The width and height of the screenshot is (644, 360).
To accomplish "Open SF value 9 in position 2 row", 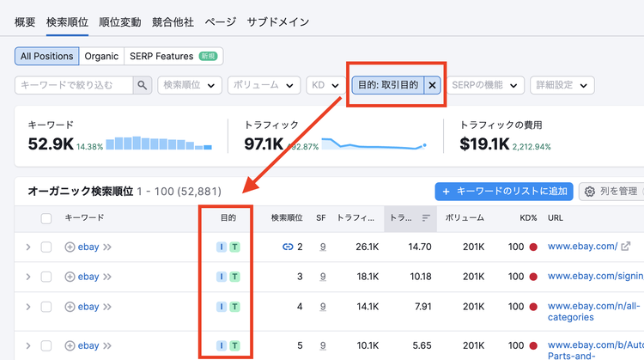I will 323,247.
